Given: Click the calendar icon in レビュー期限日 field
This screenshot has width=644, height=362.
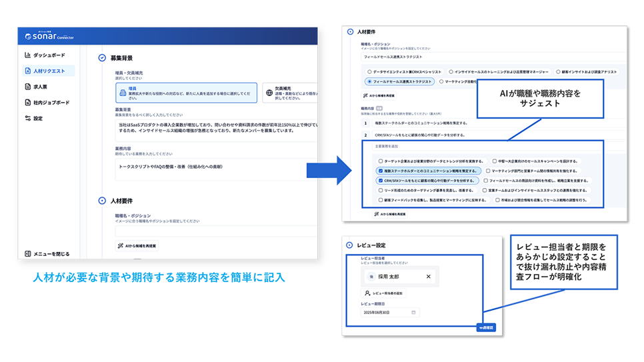Looking at the screenshot, I should point(414,312).
